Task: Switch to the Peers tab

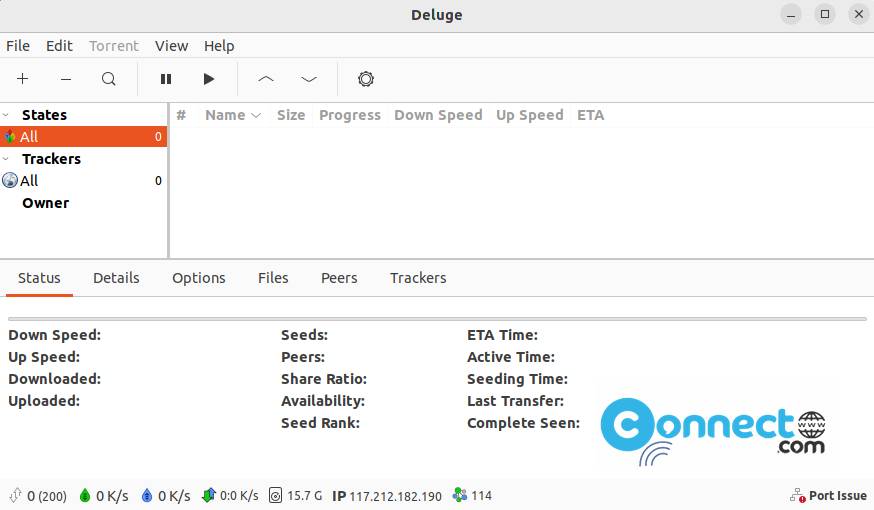Action: point(339,278)
